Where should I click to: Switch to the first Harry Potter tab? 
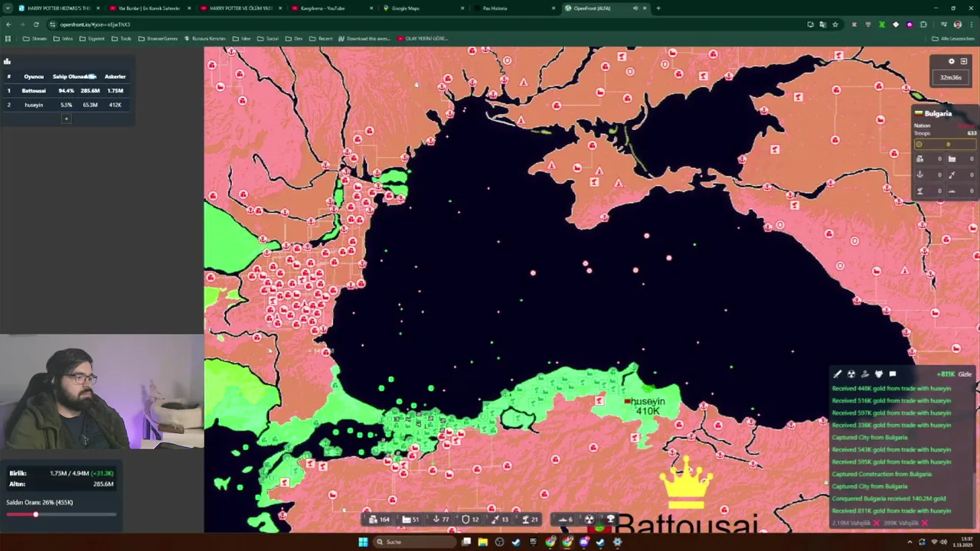[x=57, y=8]
